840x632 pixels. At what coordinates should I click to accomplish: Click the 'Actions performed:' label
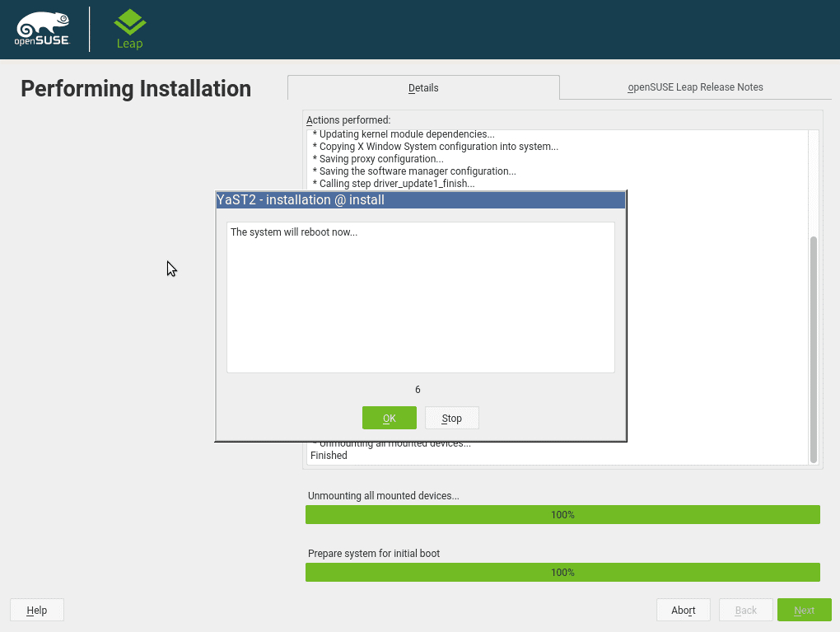tap(348, 120)
